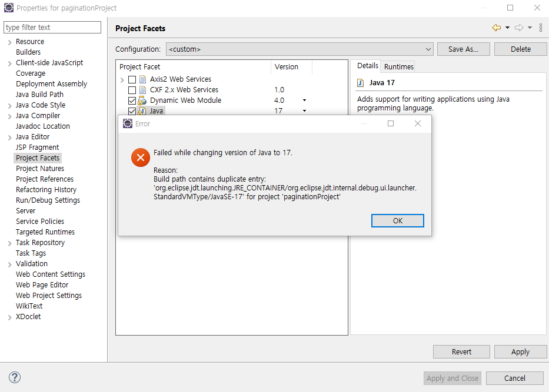The image size is (549, 392).
Task: Open the vertical dots view menu
Action: pyautogui.click(x=541, y=28)
